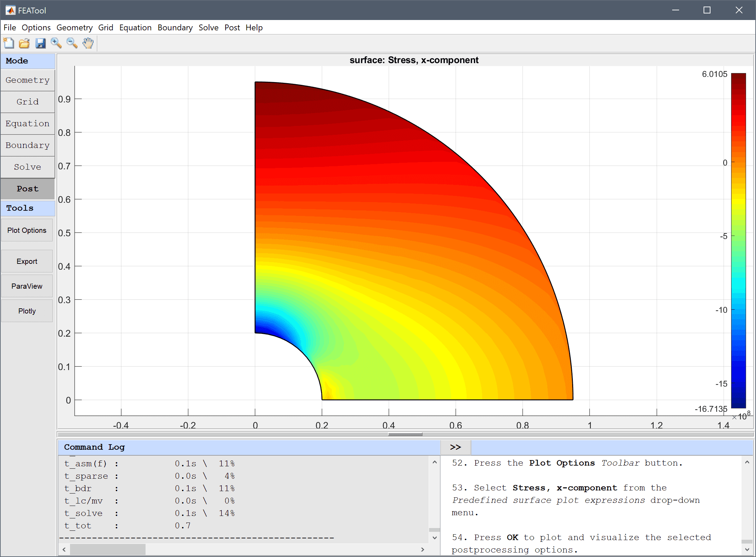
Task: Open the Options menu
Action: (36, 28)
